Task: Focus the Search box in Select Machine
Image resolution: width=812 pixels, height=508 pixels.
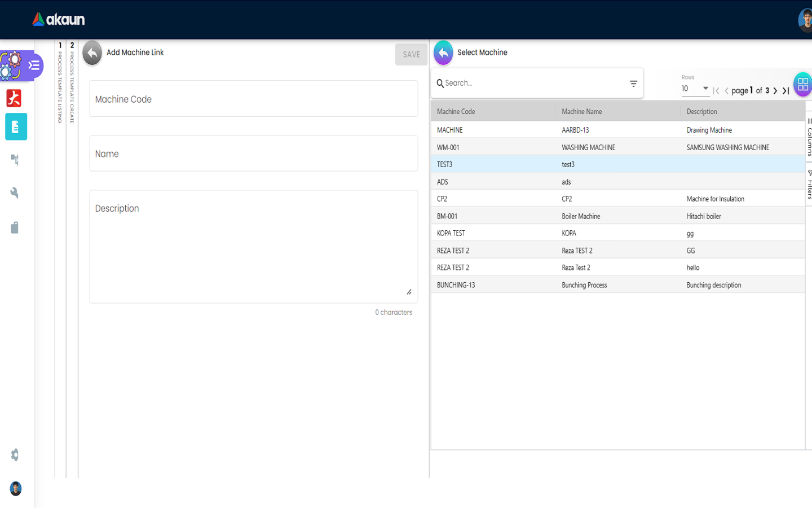Action: tap(533, 83)
